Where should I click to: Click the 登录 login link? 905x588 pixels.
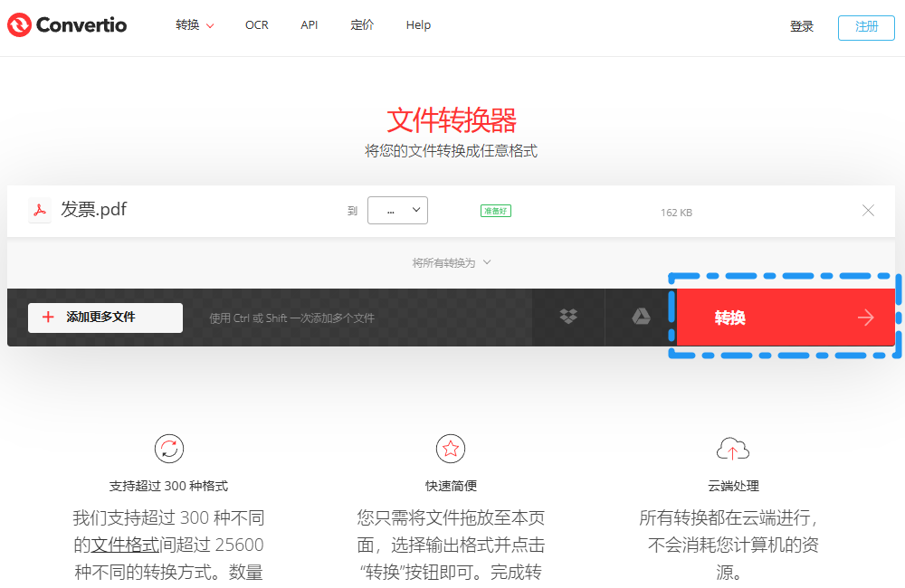(802, 26)
